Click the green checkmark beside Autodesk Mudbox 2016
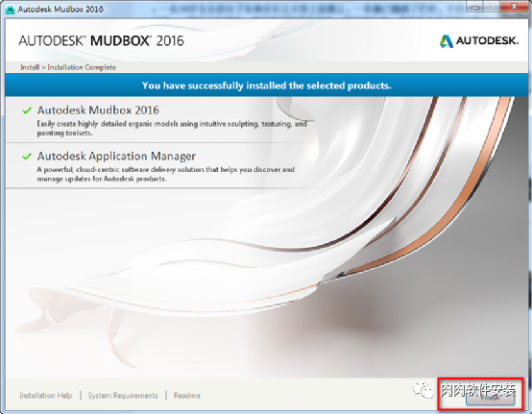The height and width of the screenshot is (414, 532). click(27, 110)
